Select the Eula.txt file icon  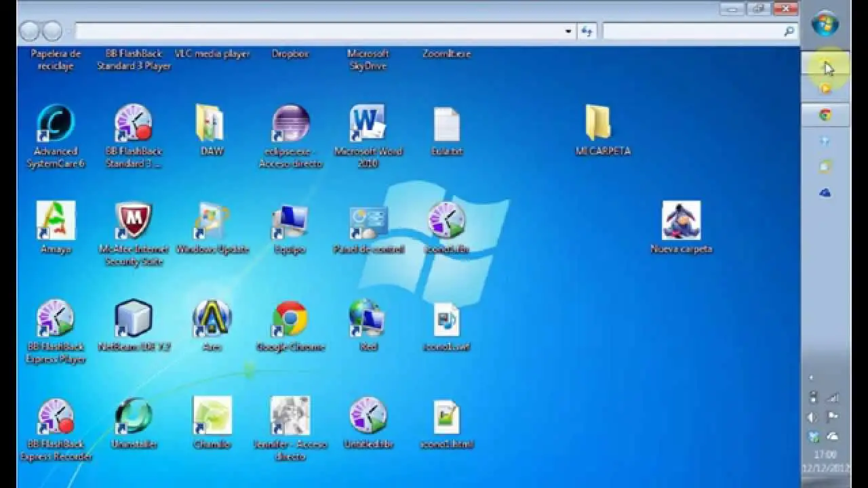coord(447,125)
